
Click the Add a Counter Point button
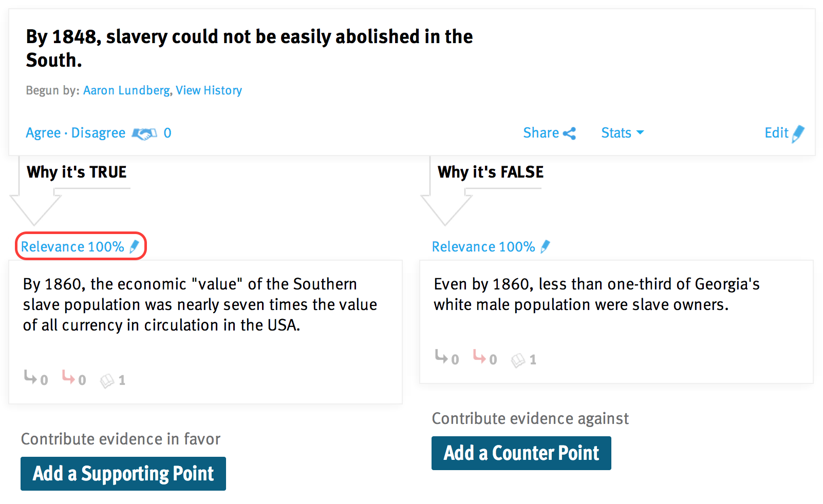(x=521, y=453)
